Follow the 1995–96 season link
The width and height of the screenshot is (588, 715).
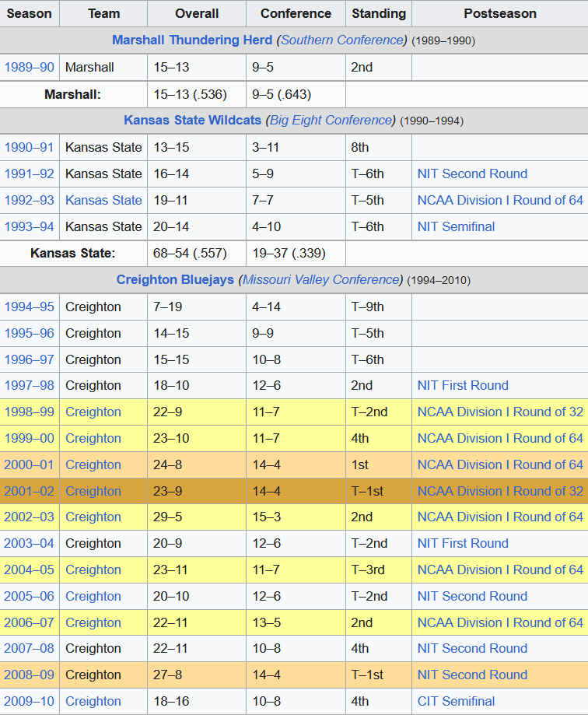click(x=30, y=334)
